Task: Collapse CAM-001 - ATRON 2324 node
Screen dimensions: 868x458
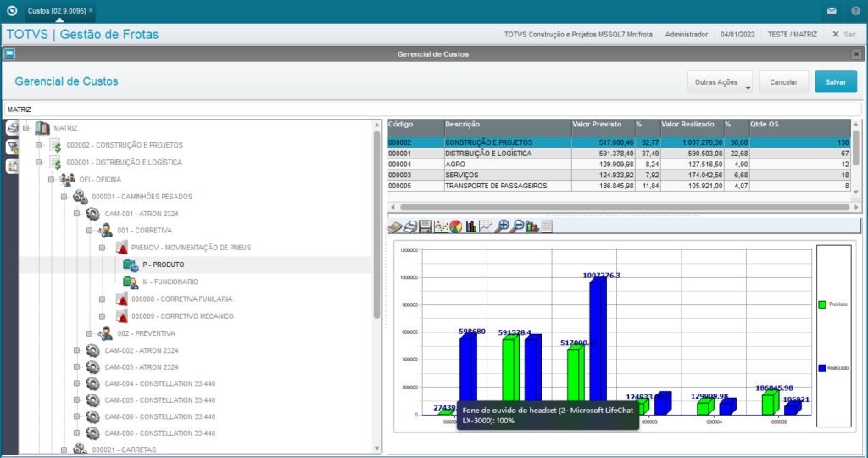Action: (77, 214)
